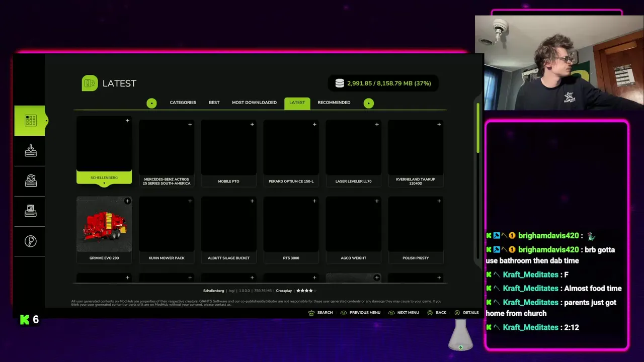This screenshot has height=362, width=644.
Task: Click the Kick logo viewer count icon
Action: 25,319
